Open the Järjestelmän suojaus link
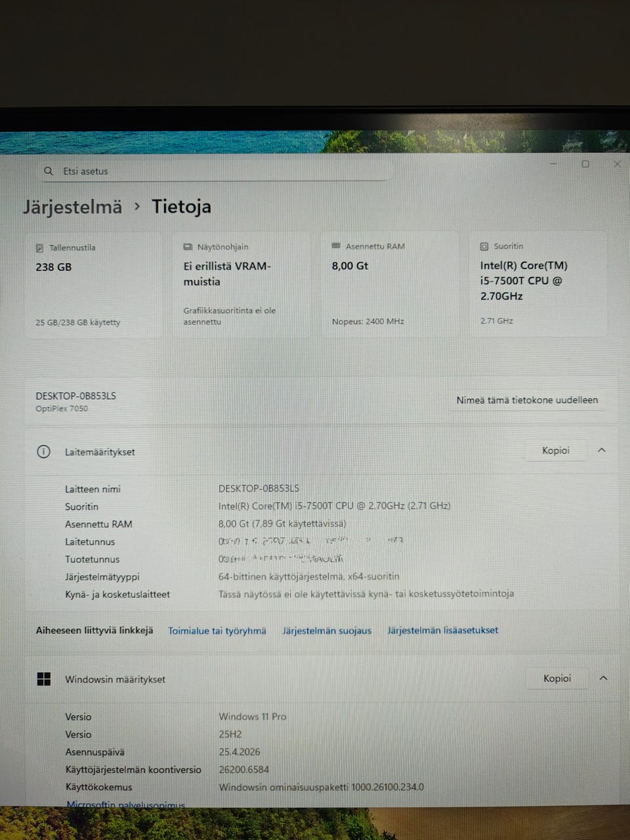Viewport: 630px width, 840px height. coord(327,631)
